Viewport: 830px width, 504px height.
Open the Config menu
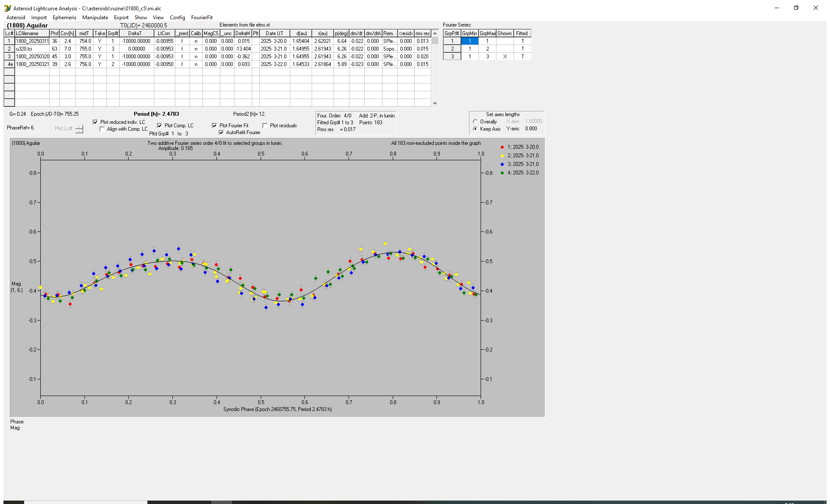pyautogui.click(x=177, y=18)
